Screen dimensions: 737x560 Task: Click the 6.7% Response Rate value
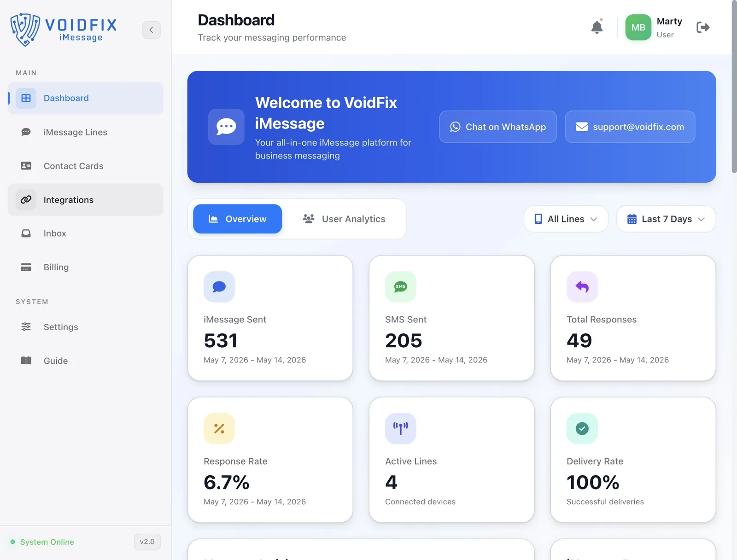(227, 483)
